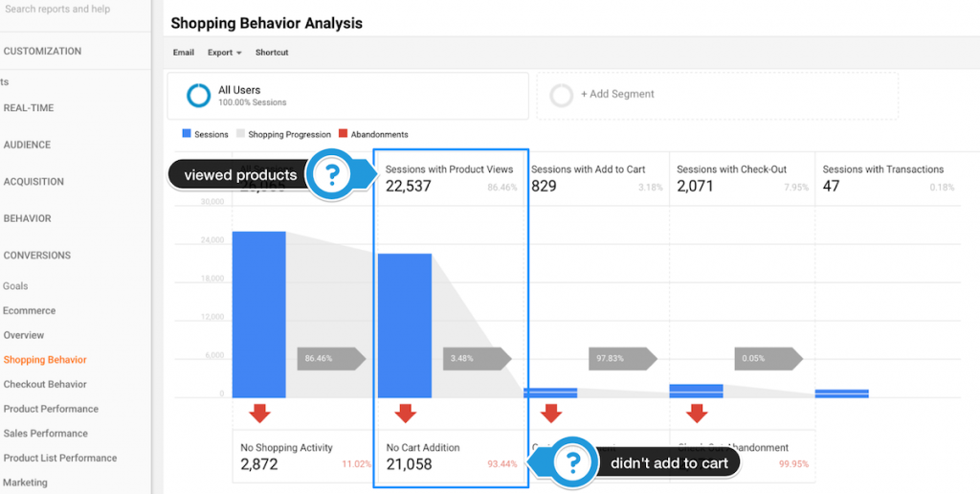Image resolution: width=980 pixels, height=494 pixels.
Task: Expand the Audience section in sidebar
Action: 27,145
